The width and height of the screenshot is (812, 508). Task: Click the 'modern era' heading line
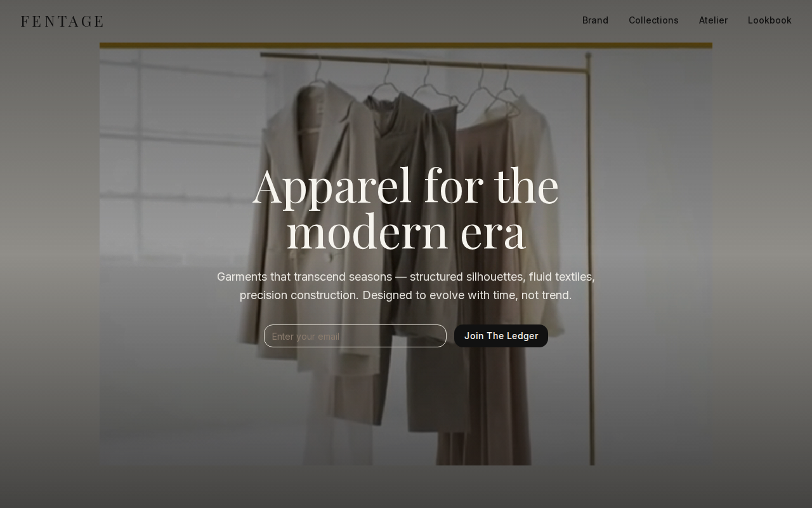[406, 232]
